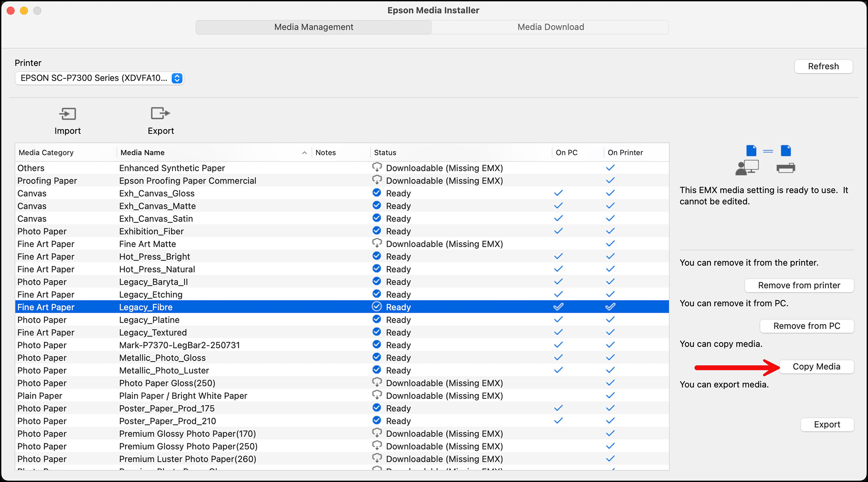The width and height of the screenshot is (868, 482).
Task: Select Premium Glossy Photo Paper(250) row
Action: 342,446
